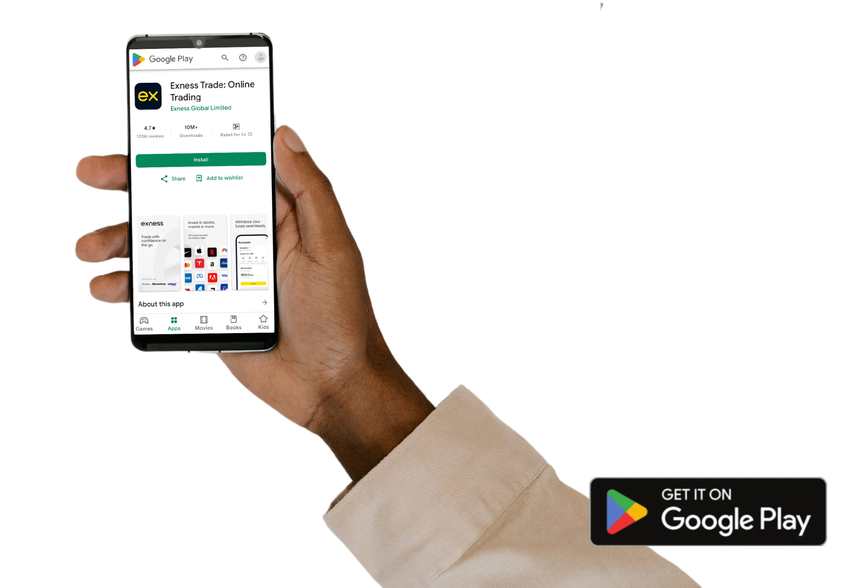The height and width of the screenshot is (588, 868).
Task: Tap the search icon on Google Play
Action: coord(225,58)
